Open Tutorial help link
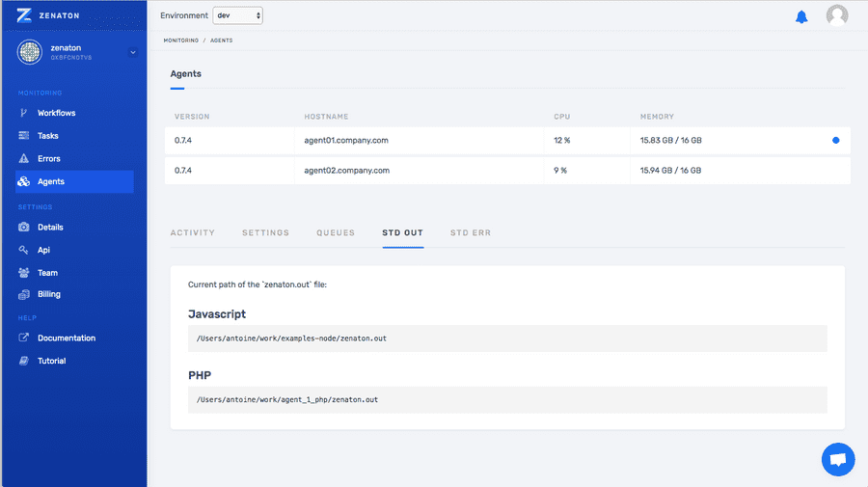 [x=51, y=361]
